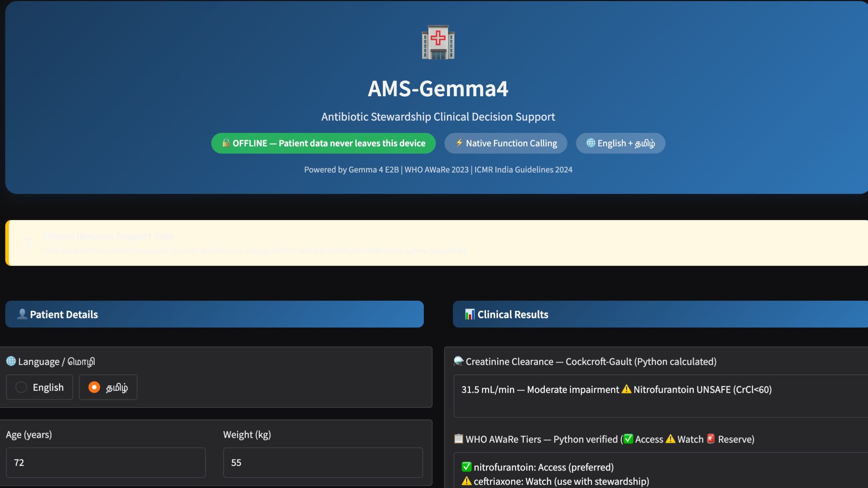Click the hospital building icon

438,42
